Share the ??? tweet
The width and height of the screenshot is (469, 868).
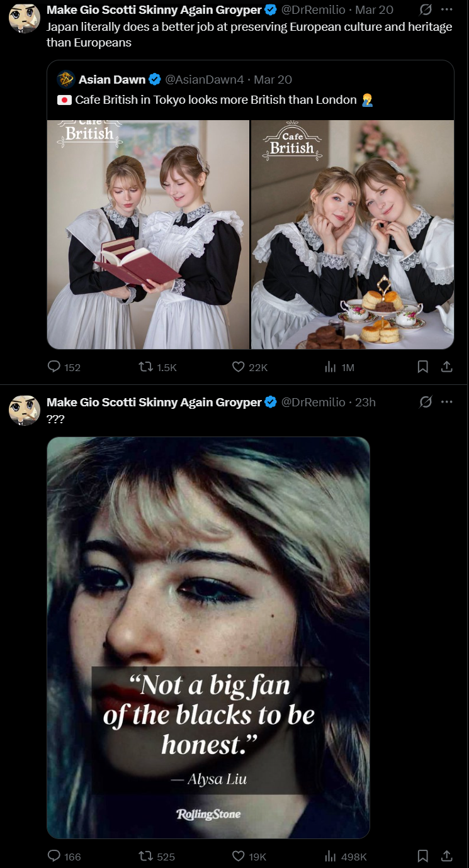click(x=446, y=856)
